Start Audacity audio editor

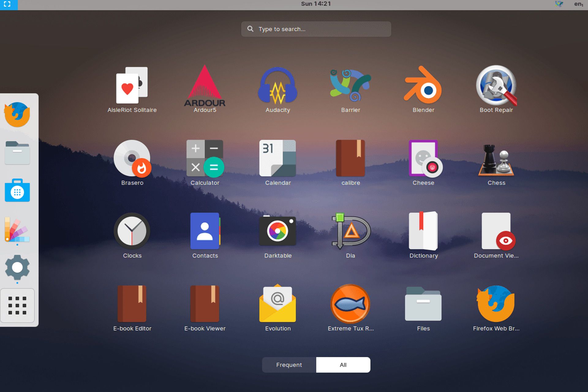(x=278, y=89)
